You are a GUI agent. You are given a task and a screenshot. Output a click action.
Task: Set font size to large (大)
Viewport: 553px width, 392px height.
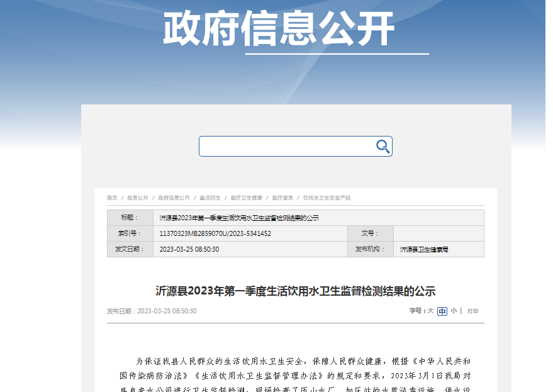[x=430, y=311]
